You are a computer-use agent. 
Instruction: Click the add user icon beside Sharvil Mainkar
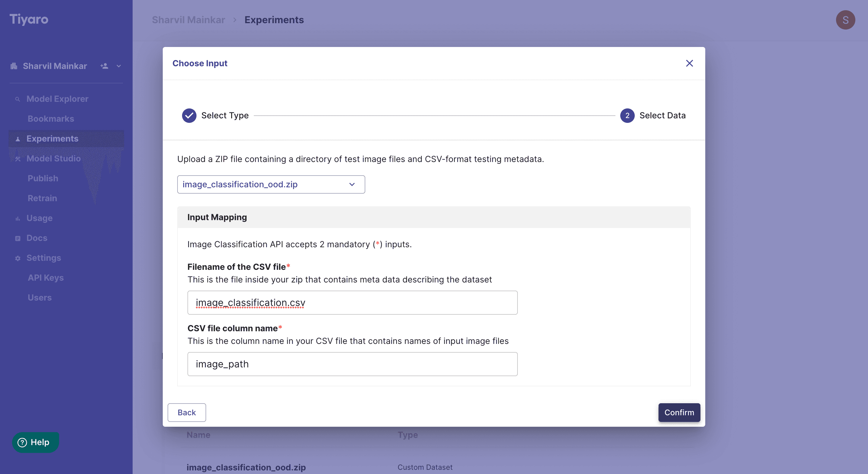tap(105, 66)
